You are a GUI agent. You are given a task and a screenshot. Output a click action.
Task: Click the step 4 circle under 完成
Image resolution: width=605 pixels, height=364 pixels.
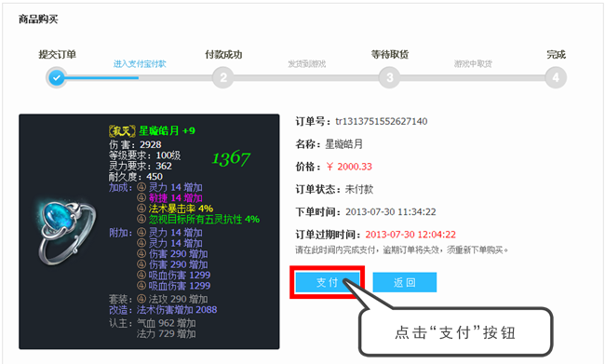[556, 77]
